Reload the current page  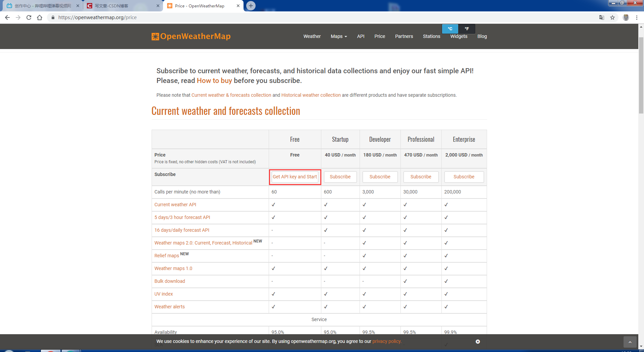pos(29,17)
